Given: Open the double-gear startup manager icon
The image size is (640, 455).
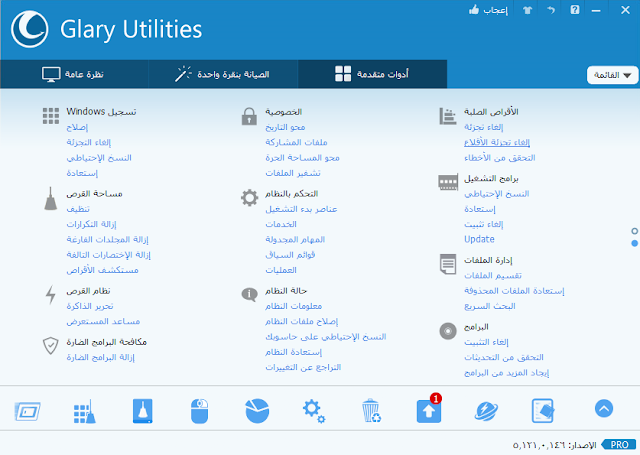Looking at the screenshot, I should coord(314,411).
